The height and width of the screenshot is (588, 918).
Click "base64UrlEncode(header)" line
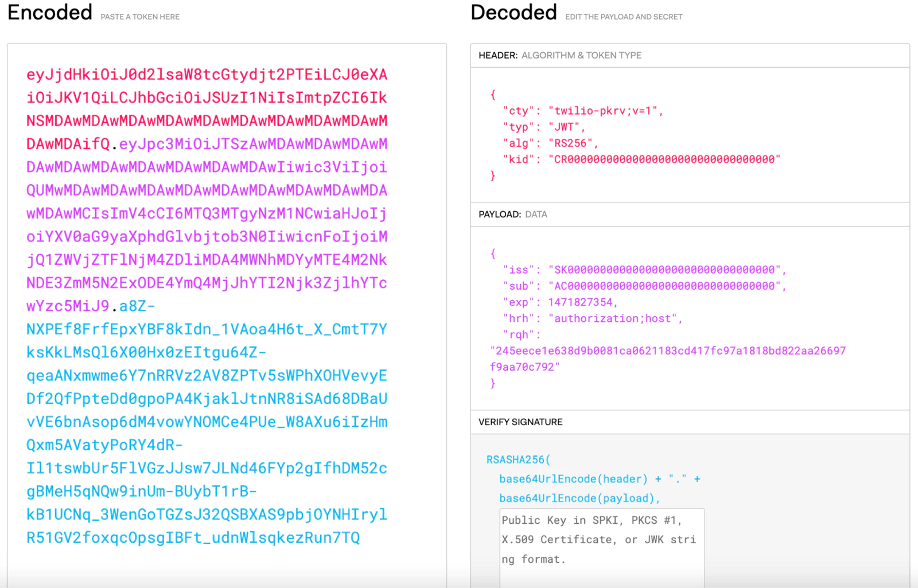(x=573, y=479)
